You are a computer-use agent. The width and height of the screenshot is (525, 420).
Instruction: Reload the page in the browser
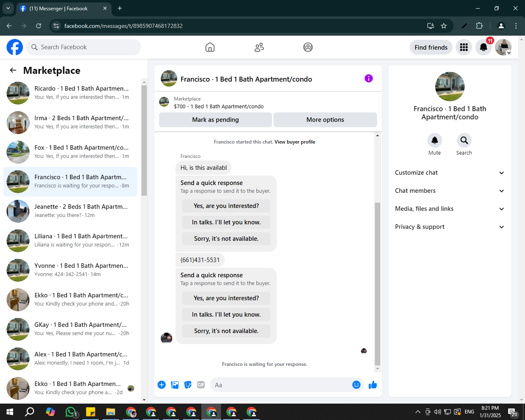pos(39,26)
